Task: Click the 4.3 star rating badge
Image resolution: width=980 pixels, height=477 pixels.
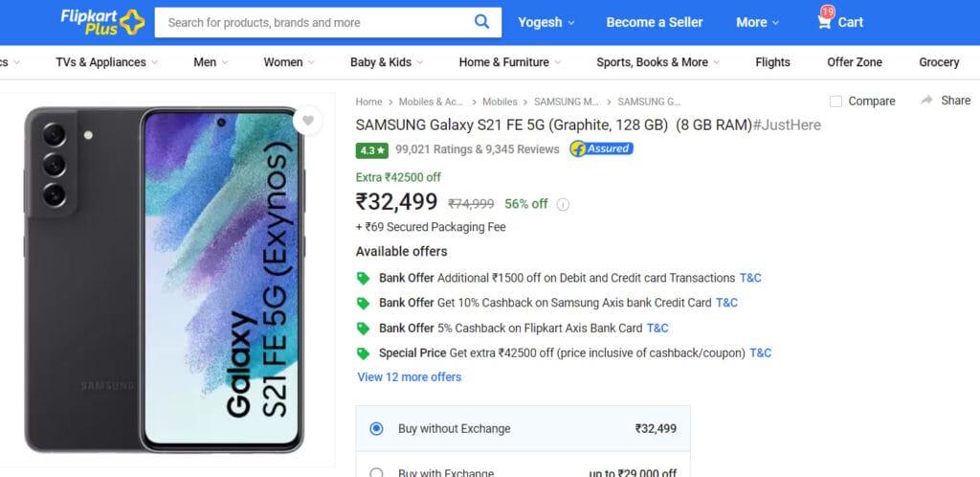Action: pyautogui.click(x=372, y=150)
